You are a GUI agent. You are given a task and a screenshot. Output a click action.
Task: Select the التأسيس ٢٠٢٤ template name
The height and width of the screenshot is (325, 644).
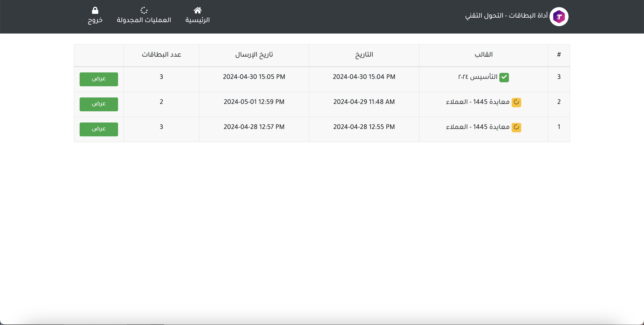pyautogui.click(x=477, y=77)
